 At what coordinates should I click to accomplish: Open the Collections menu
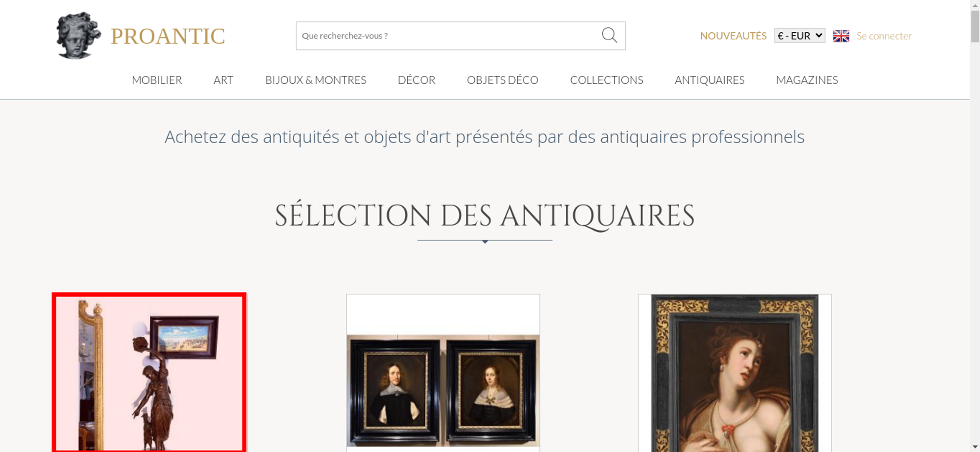[x=607, y=80]
